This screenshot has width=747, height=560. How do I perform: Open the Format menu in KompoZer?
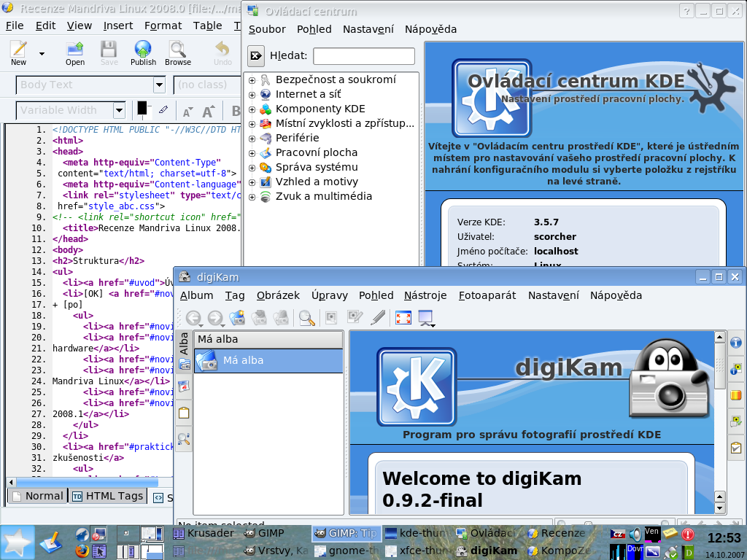(163, 26)
